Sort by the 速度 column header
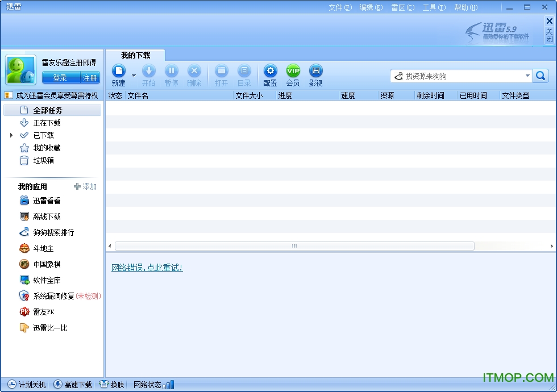The height and width of the screenshot is (392, 557). click(359, 95)
